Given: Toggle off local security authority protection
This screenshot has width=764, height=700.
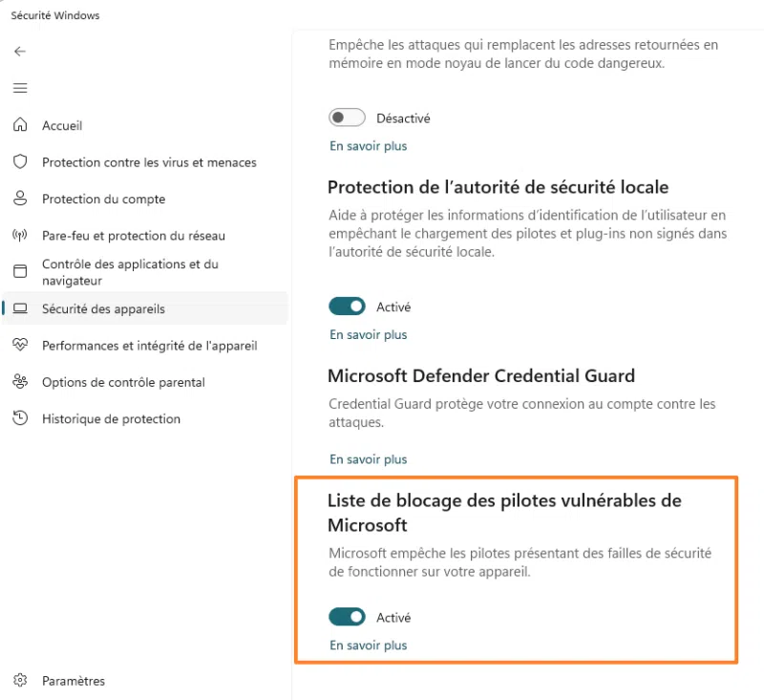Looking at the screenshot, I should [348, 307].
